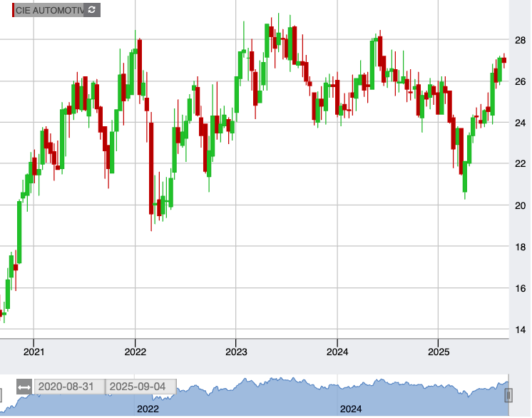The image size is (532, 418).
Task: Grab the right handle of the navigator
Action: 508,395
